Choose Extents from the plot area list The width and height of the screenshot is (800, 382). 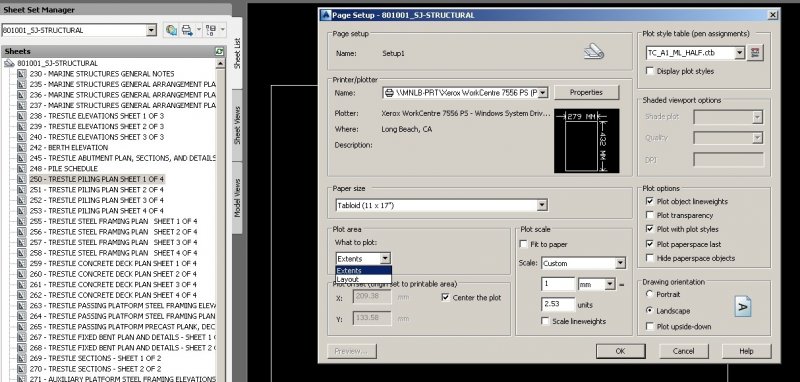363,271
